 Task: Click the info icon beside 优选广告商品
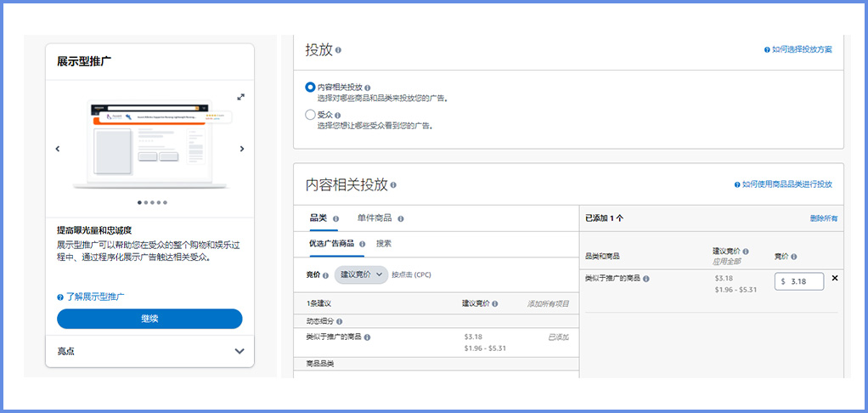(362, 244)
